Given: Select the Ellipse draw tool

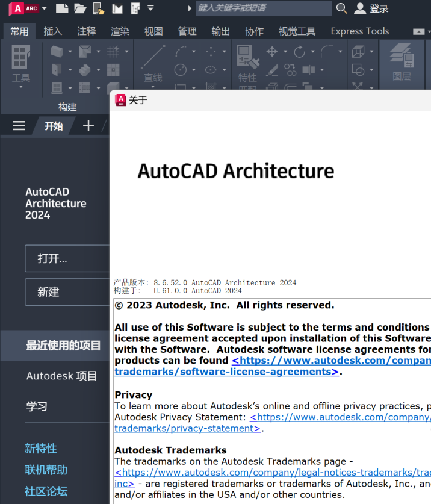Looking at the screenshot, I should (x=211, y=70).
